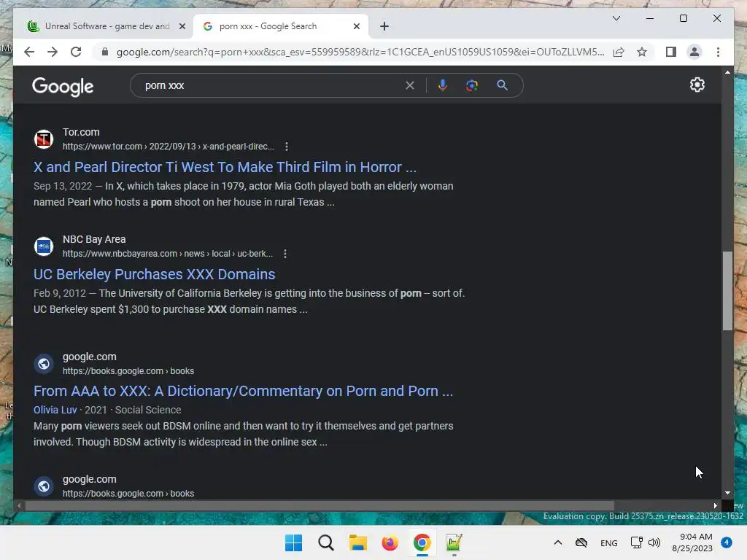Go forward with the forward arrow
Viewport: 747px width, 560px height.
tap(53, 52)
